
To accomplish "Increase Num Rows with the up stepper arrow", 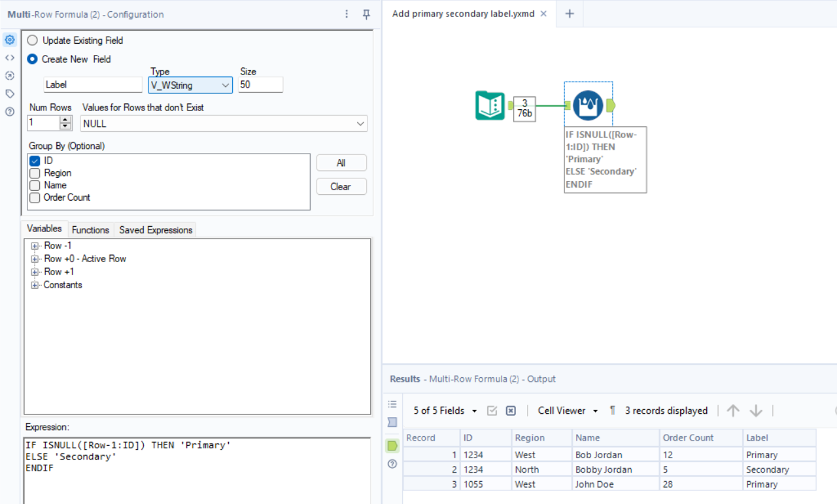I will point(65,118).
